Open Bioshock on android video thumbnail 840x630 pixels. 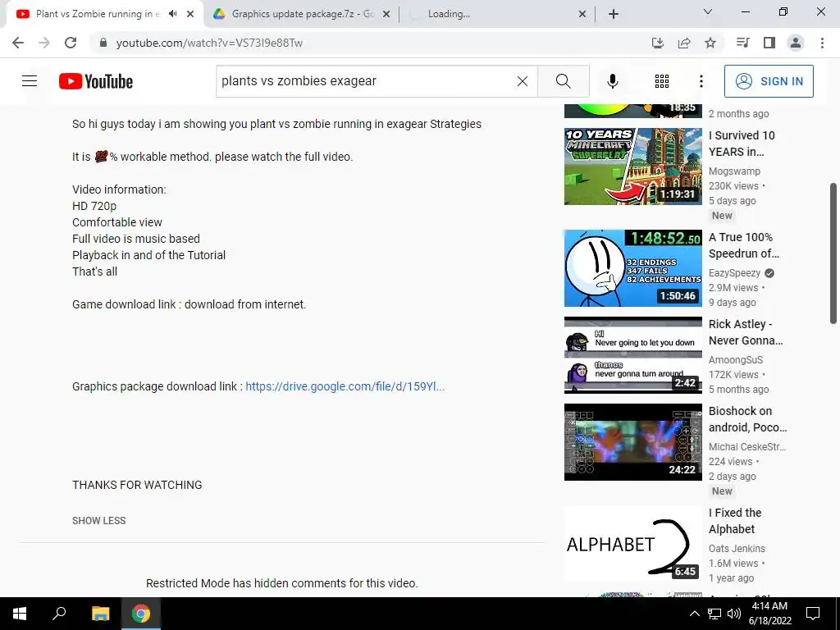click(632, 442)
